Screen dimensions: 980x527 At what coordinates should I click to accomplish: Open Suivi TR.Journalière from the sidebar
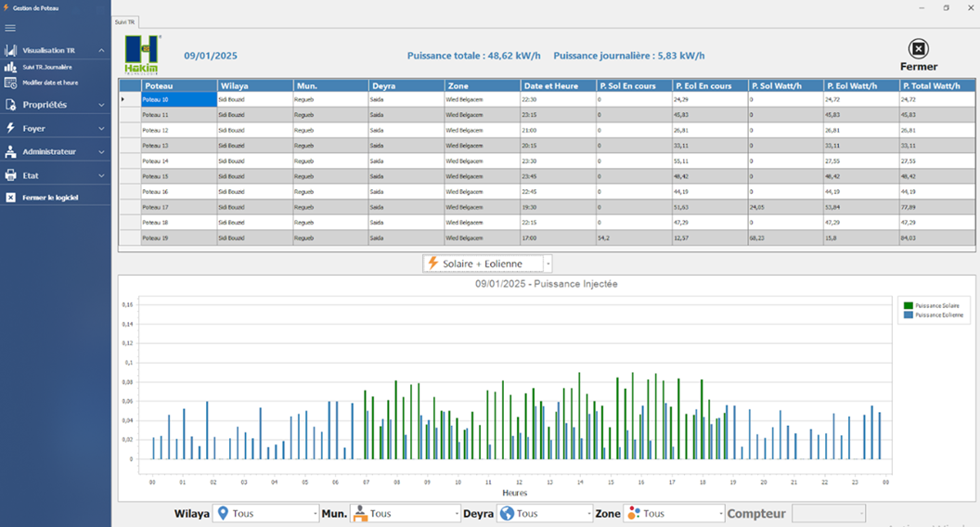tap(46, 67)
